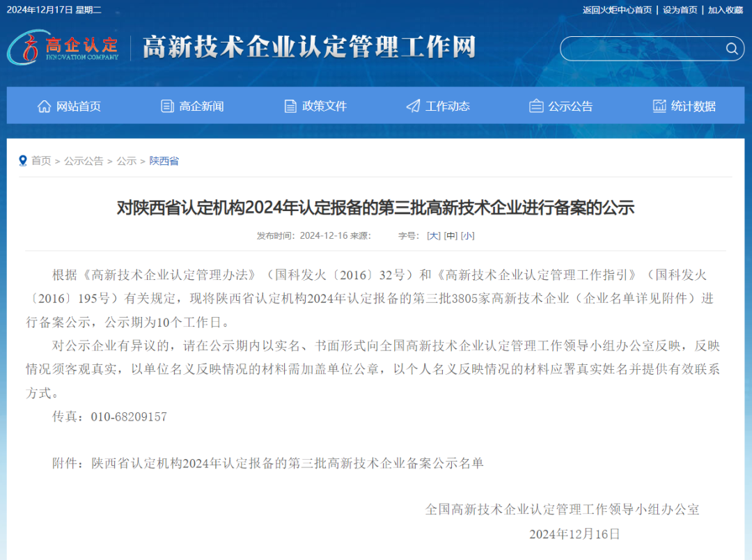Click 返回火炬中心首页 link
Image resolution: width=752 pixels, height=560 pixels.
pyautogui.click(x=617, y=10)
